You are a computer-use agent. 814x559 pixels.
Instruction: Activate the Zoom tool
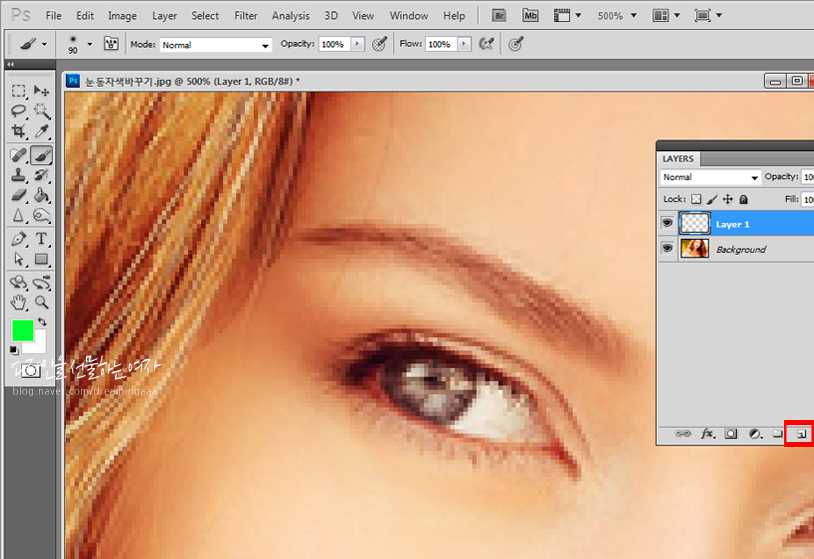coord(42,301)
